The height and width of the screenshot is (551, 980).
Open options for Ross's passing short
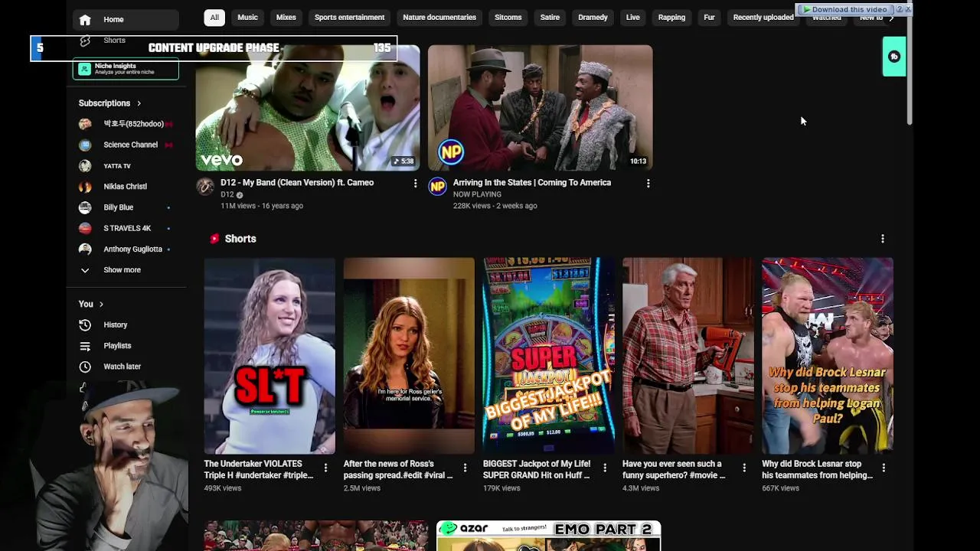(465, 468)
